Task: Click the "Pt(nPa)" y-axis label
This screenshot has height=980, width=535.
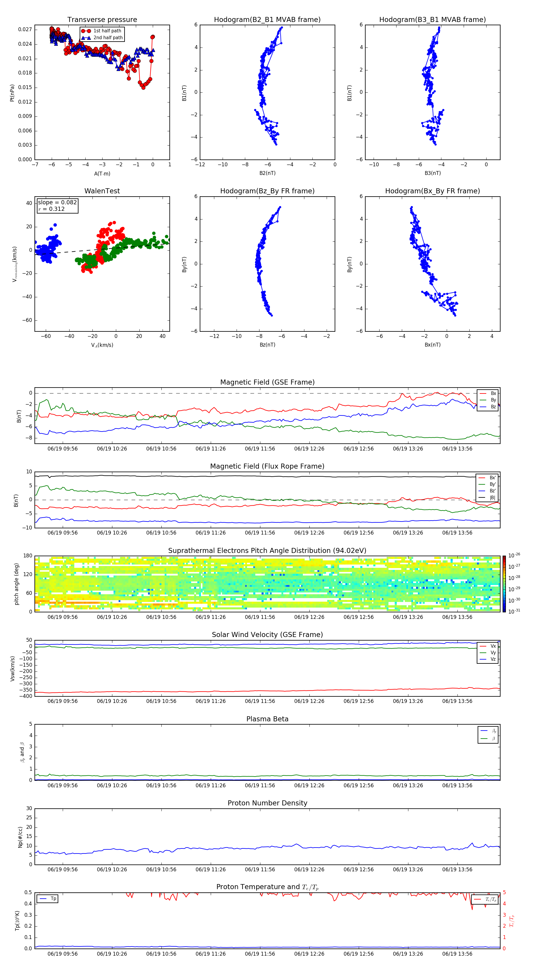Action: point(12,93)
